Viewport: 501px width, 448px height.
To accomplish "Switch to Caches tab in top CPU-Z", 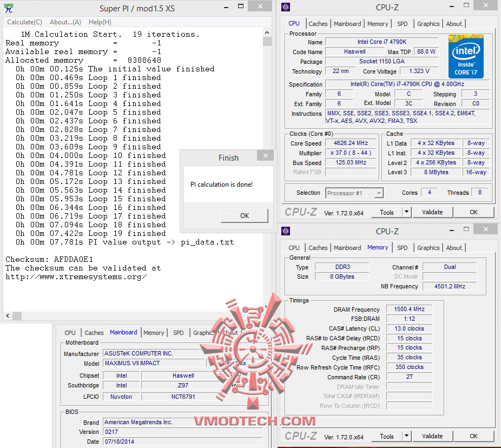I will click(x=318, y=24).
